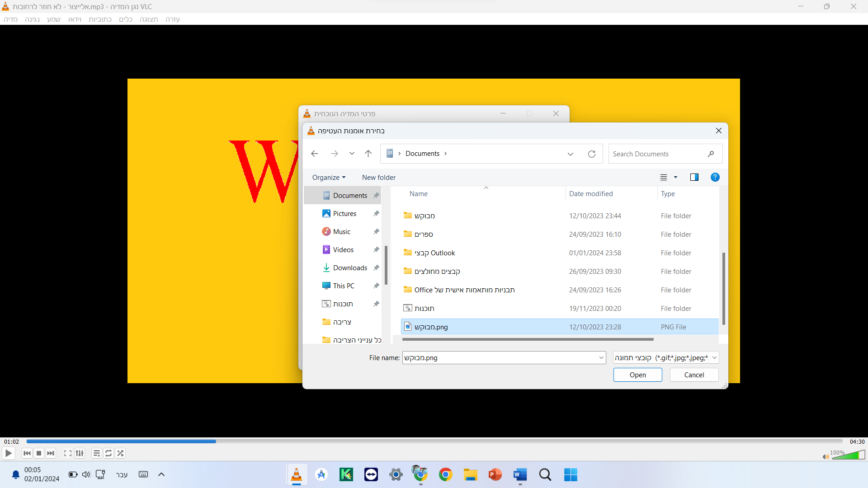Close the cover art chooser dialog
This screenshot has height=488, width=868.
719,131
